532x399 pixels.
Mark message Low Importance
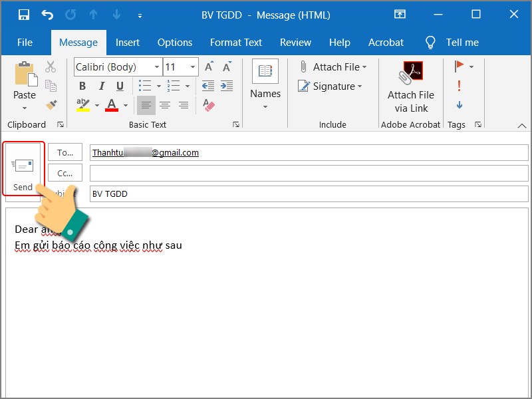coord(460,105)
